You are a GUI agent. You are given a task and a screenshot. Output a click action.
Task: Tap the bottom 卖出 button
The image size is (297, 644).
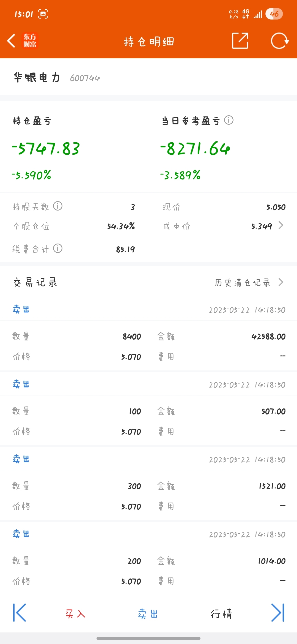click(x=148, y=613)
